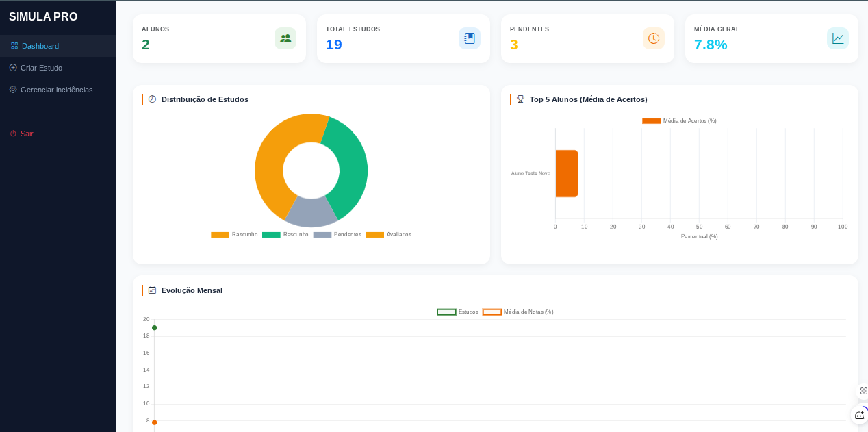Click the gear icon beside Gerenciar incidências
This screenshot has height=432, width=868.
13,90
